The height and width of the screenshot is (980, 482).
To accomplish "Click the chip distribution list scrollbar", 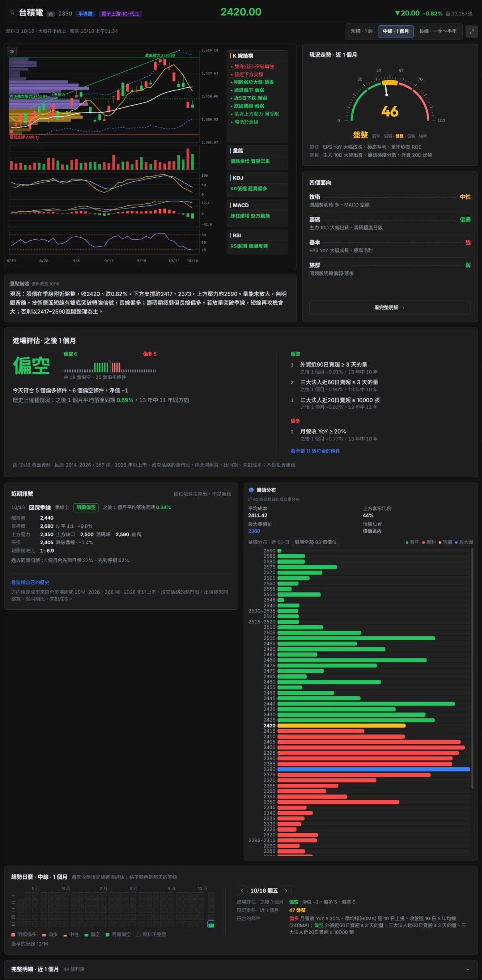I will tap(472, 668).
